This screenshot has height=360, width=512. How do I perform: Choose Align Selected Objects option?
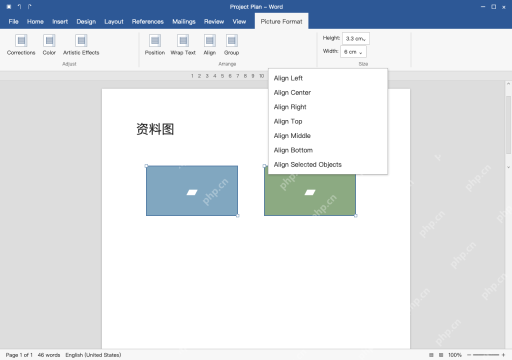coord(328,164)
